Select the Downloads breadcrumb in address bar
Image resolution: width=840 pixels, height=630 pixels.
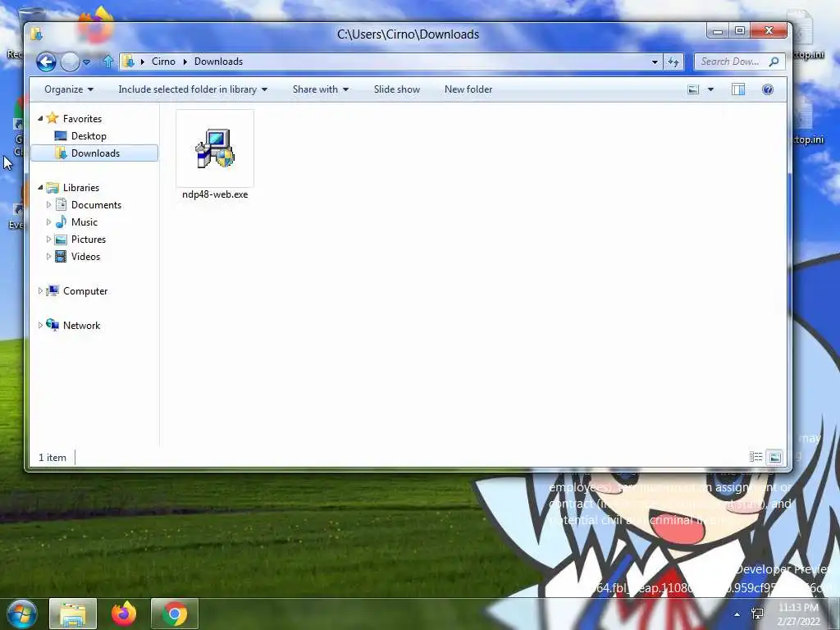pyautogui.click(x=218, y=62)
